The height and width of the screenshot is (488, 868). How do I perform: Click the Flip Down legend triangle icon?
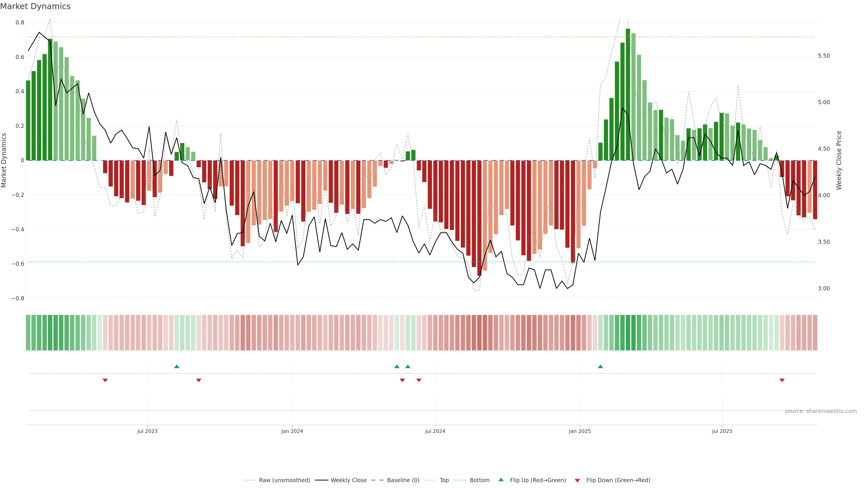pos(577,480)
